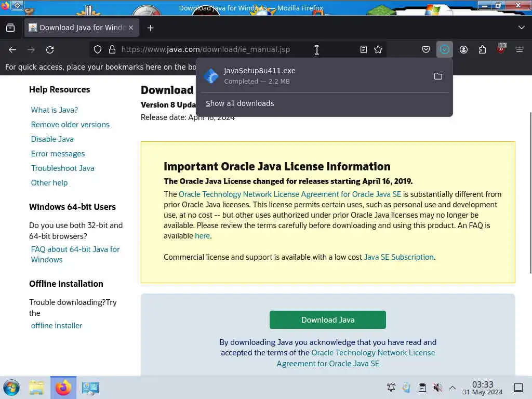
Task: Switch to Firefox in the taskbar
Action: tap(63, 388)
